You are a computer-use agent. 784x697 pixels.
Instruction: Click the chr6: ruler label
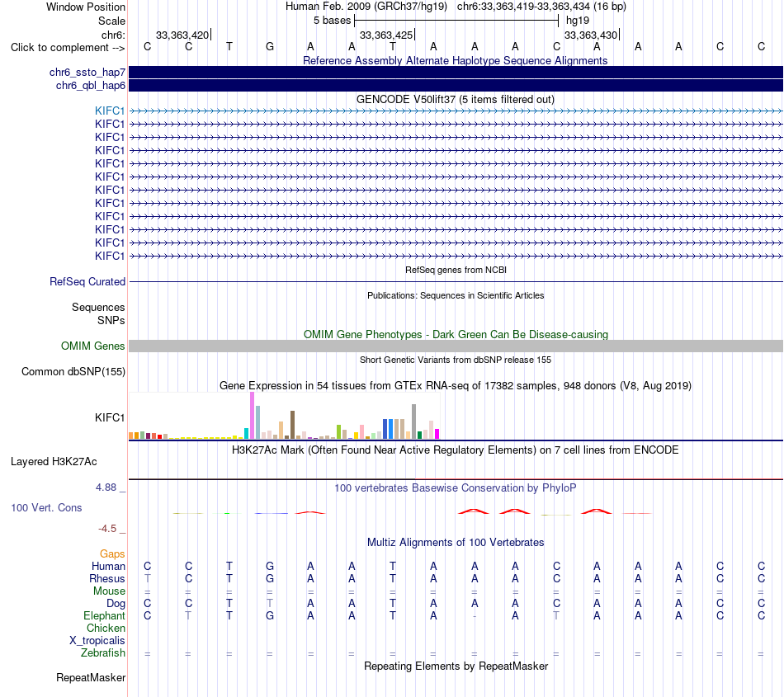(113, 35)
